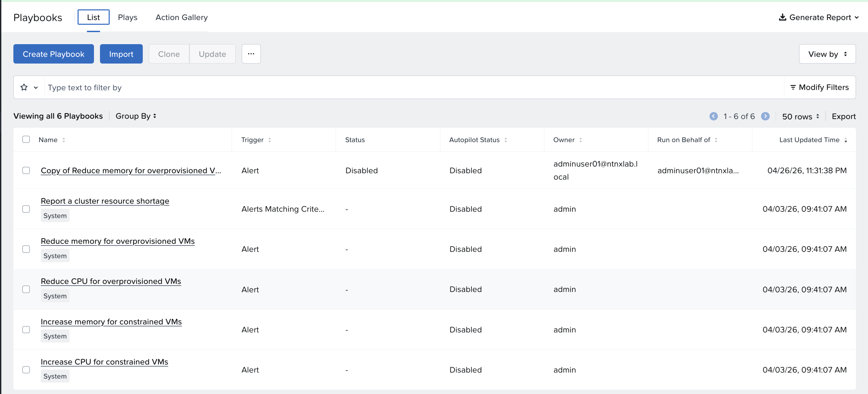This screenshot has width=868, height=394.
Task: Open Copy of Reduce memory for overprovisioned playbook
Action: click(x=131, y=171)
